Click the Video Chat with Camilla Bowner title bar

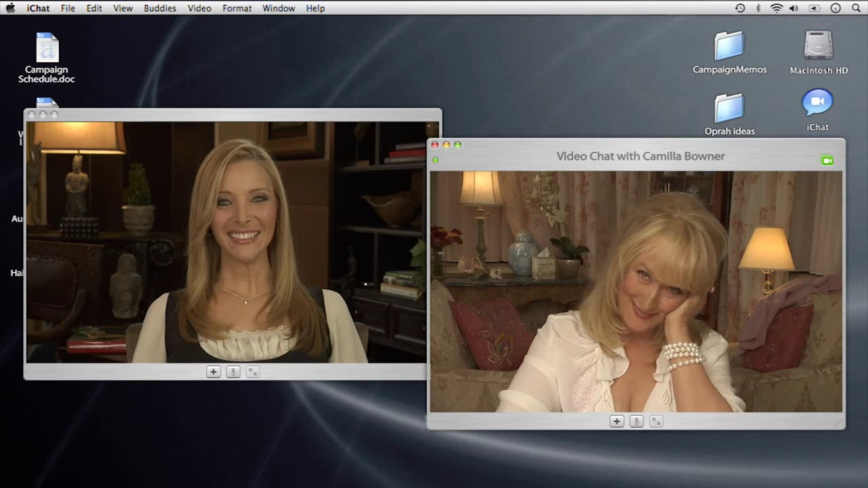pyautogui.click(x=641, y=156)
